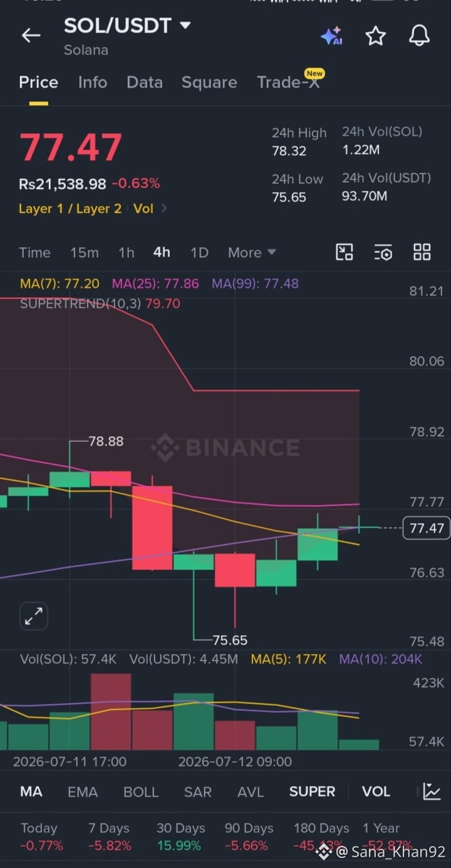Tap the 24h High value 78.32
The image size is (451, 868).
289,151
